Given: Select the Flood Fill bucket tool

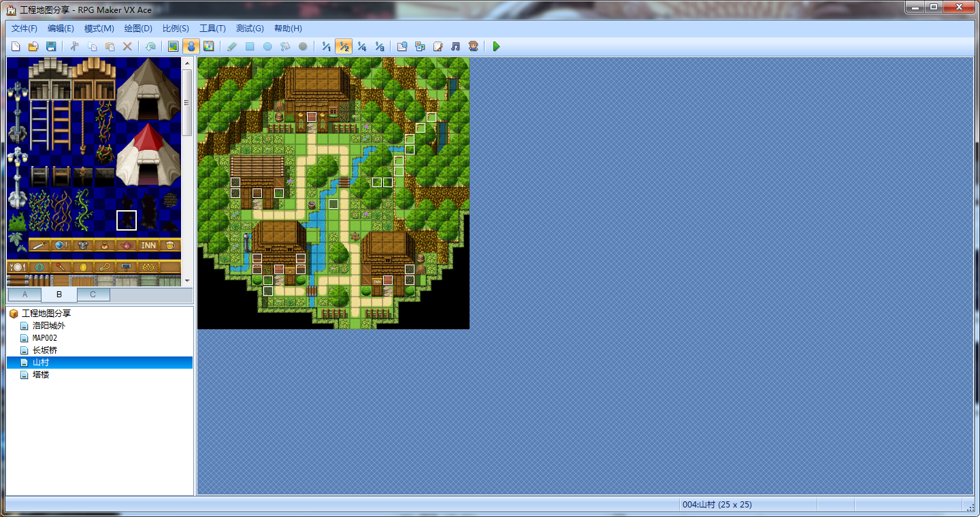Looking at the screenshot, I should coord(285,46).
